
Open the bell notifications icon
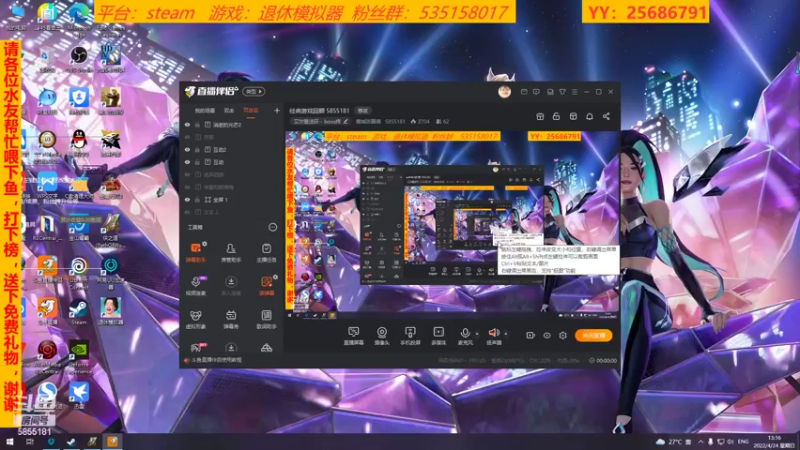(x=589, y=116)
